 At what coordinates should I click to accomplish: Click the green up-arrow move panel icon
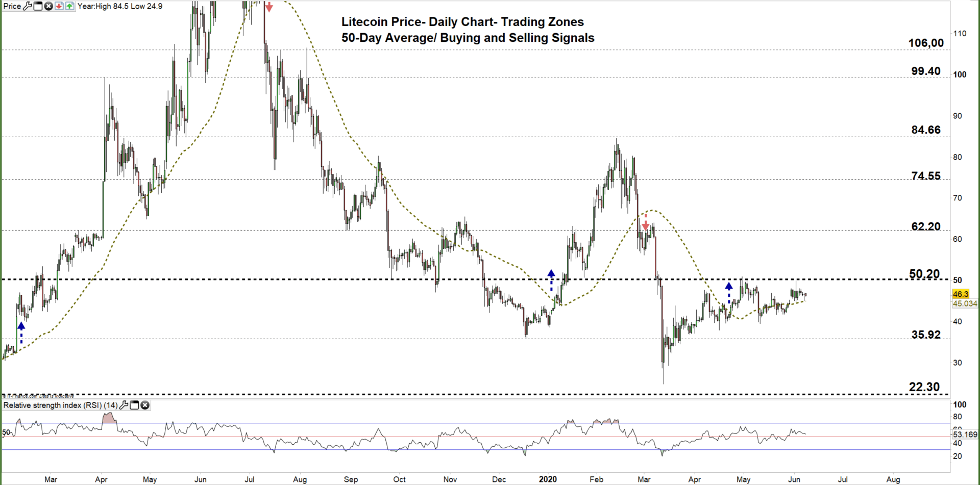coord(69,6)
